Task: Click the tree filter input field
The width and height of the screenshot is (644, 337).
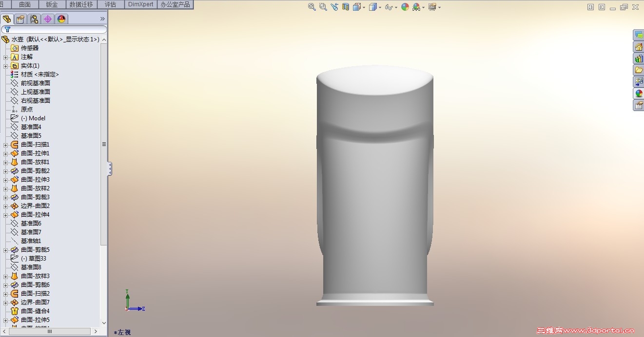Action: (54, 29)
